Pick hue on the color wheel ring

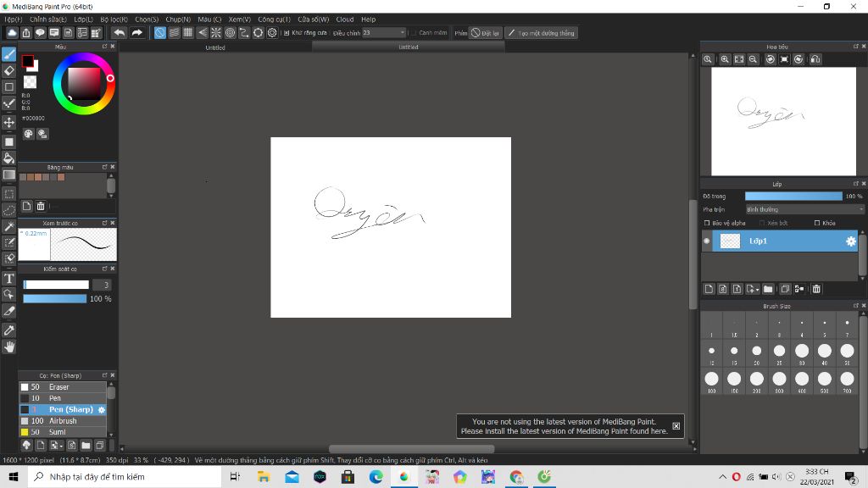point(84,84)
